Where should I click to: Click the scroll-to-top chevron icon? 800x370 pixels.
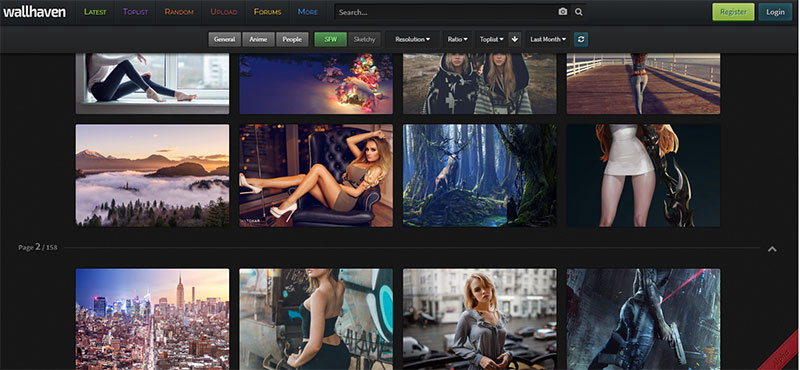point(772,249)
